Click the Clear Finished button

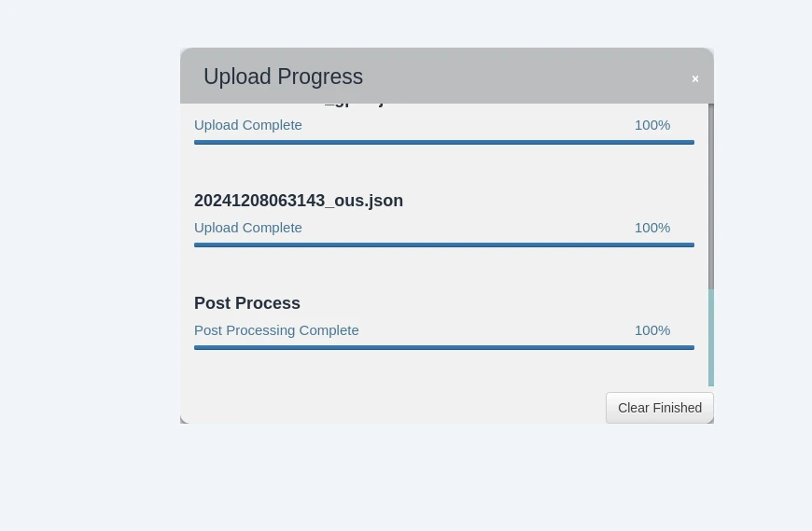[660, 408]
